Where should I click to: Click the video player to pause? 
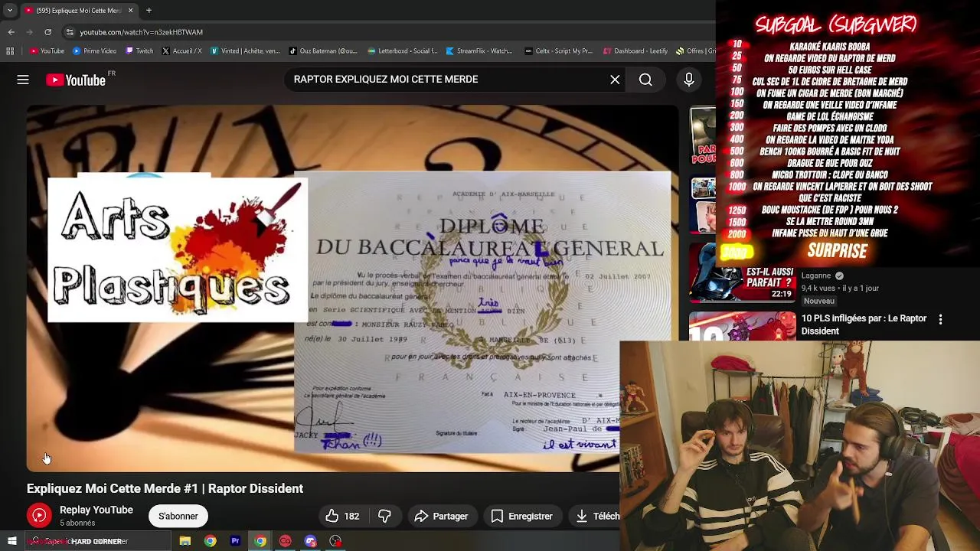coord(352,289)
